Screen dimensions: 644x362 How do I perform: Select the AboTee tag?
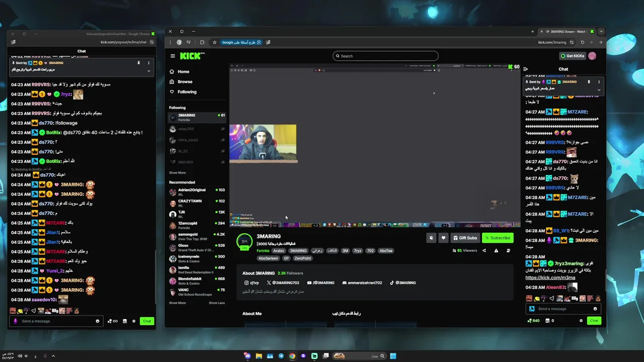pos(386,250)
